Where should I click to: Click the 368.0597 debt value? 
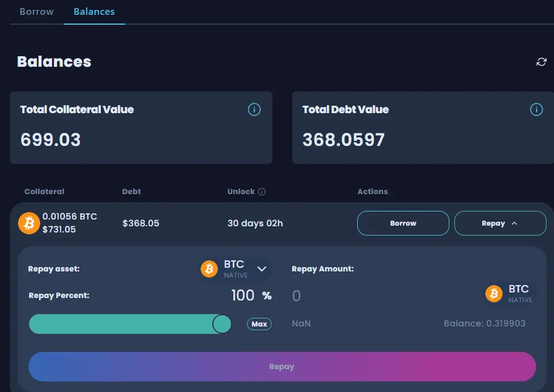point(344,139)
